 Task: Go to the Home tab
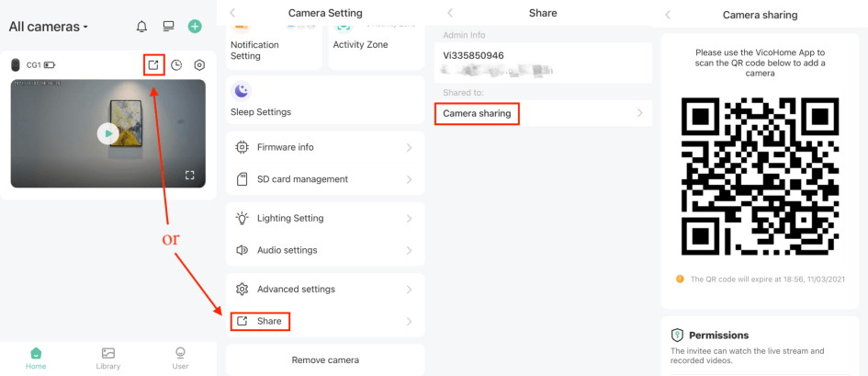pos(36,358)
